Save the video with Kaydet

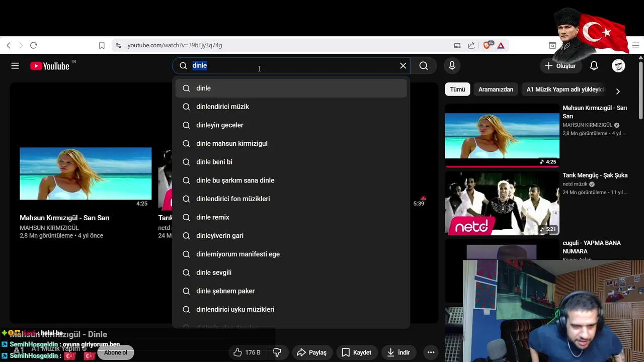(357, 352)
